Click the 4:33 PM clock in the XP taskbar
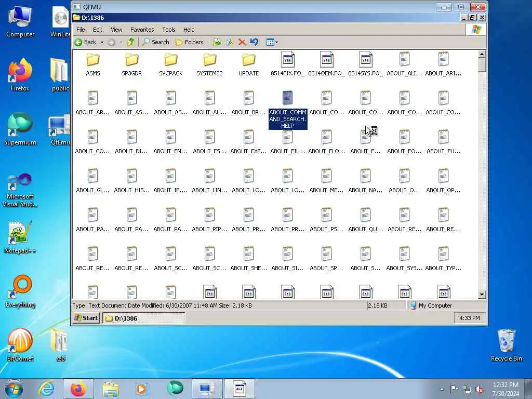 470,318
